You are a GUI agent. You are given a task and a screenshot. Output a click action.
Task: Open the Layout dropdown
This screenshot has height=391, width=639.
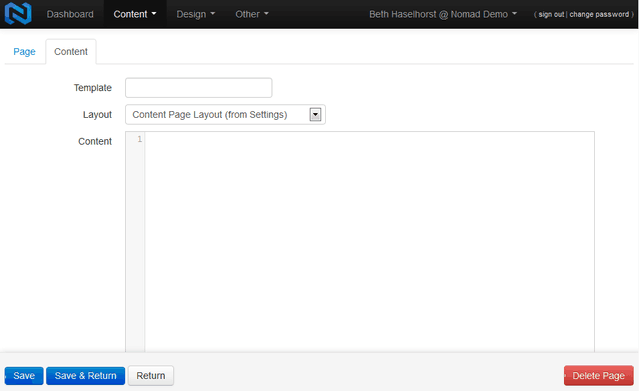pyautogui.click(x=225, y=115)
